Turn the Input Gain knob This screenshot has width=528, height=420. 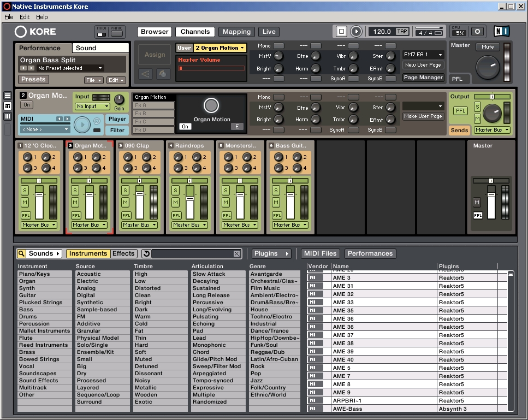[x=119, y=99]
